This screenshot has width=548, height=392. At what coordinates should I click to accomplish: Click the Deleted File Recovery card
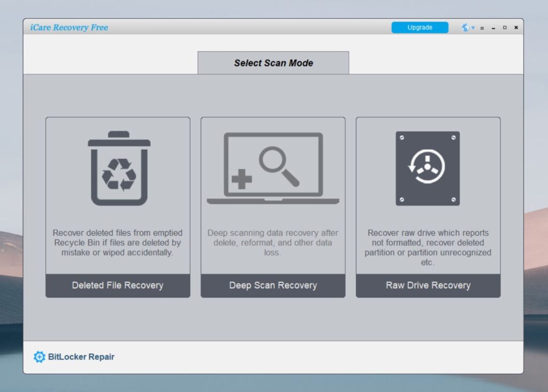118,206
